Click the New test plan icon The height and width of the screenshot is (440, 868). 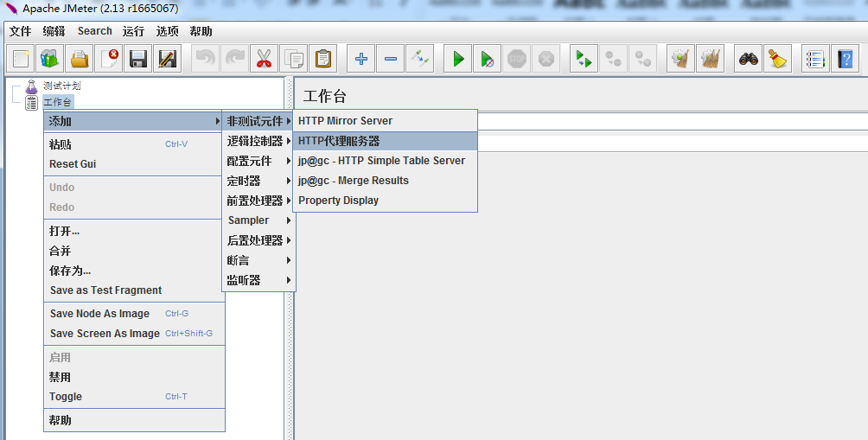pyautogui.click(x=21, y=59)
